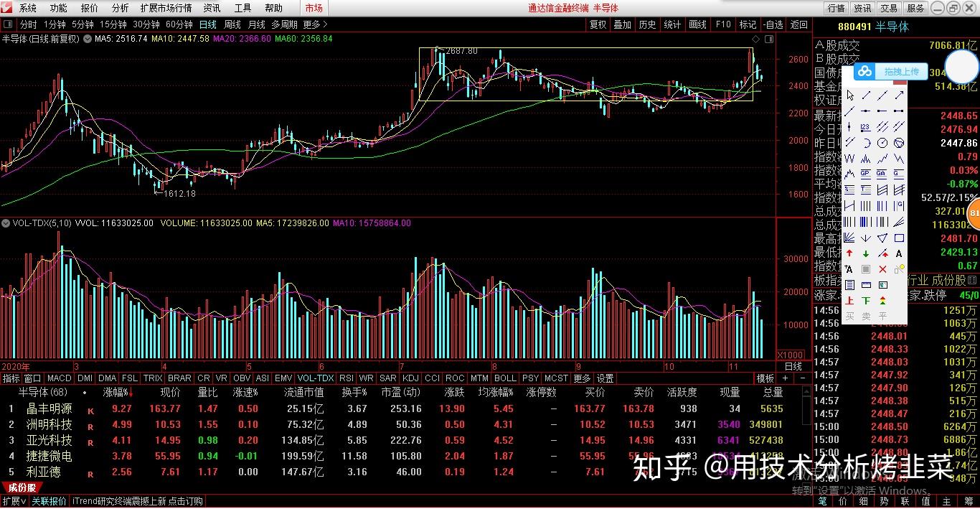Click the 平 marker icon
Viewport: 980px width, 509px height.
[882, 315]
